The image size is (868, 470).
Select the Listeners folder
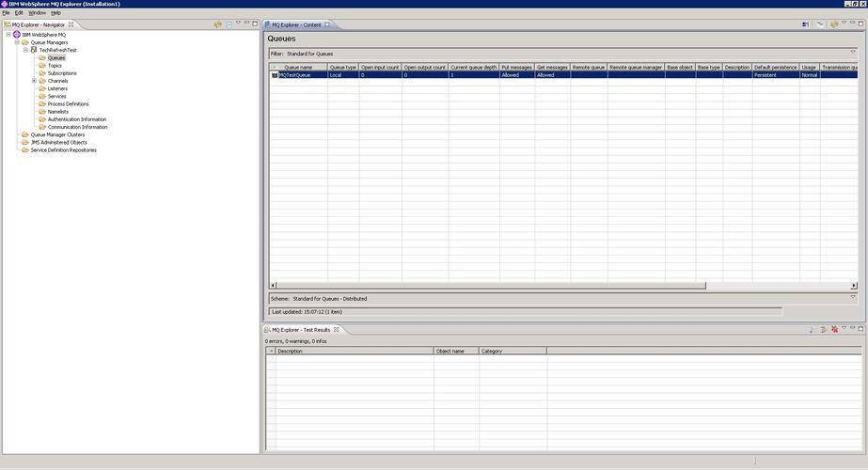57,88
